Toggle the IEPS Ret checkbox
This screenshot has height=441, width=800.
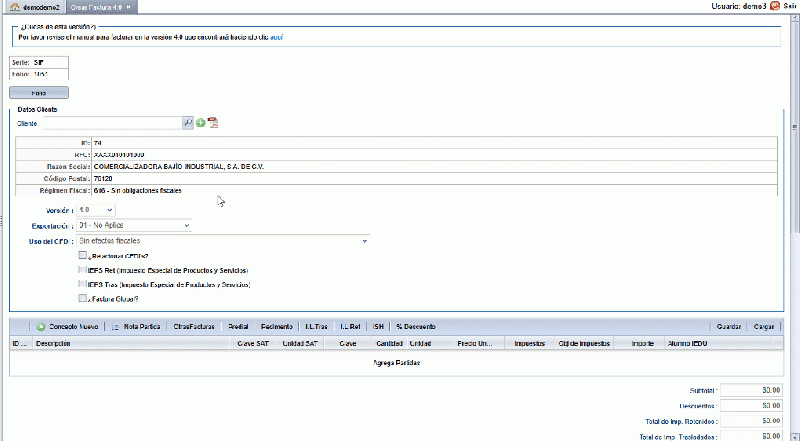point(83,270)
